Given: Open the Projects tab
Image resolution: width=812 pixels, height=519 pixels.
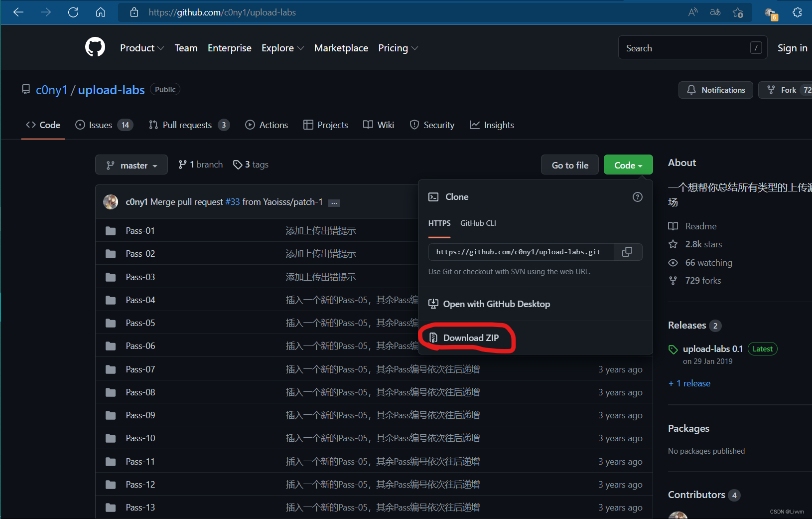Looking at the screenshot, I should (x=326, y=125).
